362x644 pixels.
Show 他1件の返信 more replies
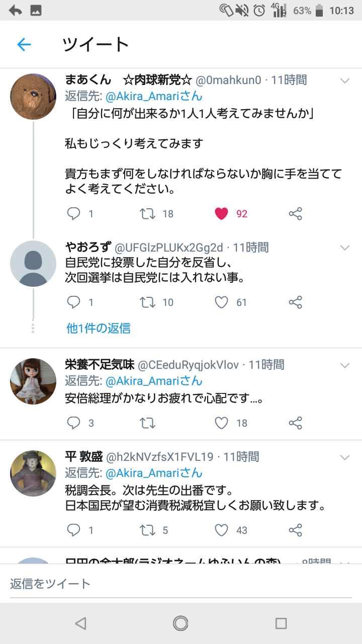pyautogui.click(x=99, y=329)
